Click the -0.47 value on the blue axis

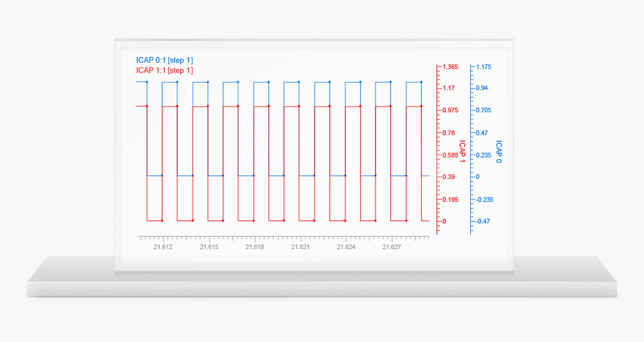(x=483, y=221)
